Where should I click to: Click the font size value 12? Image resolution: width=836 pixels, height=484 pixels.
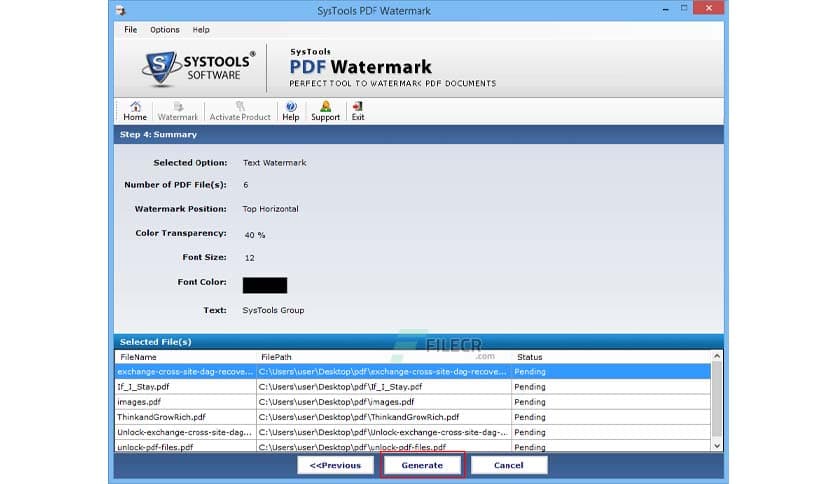pyautogui.click(x=250, y=258)
